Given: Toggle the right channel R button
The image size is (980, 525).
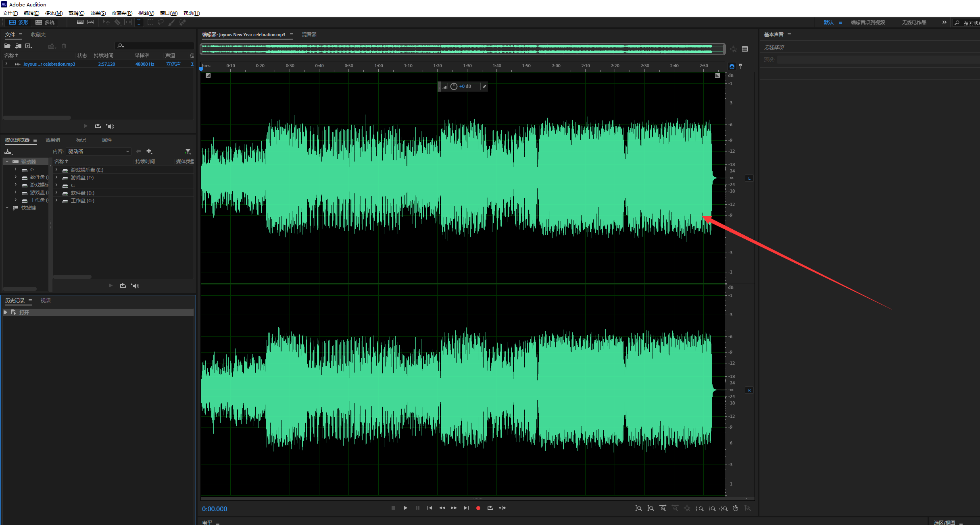Looking at the screenshot, I should (x=749, y=390).
